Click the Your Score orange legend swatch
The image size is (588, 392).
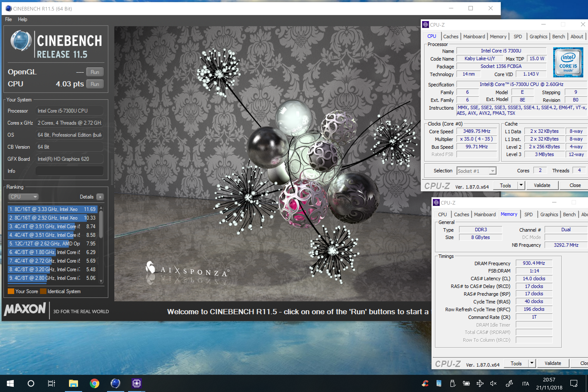11,291
